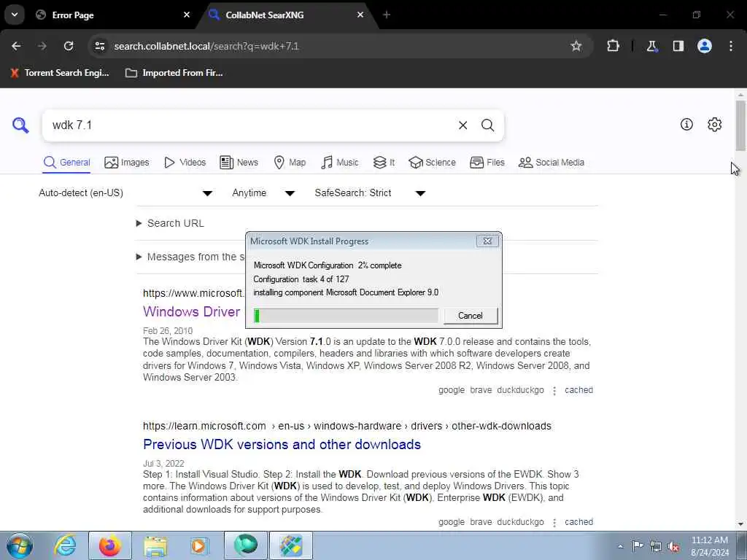Reload the current page
747x560 pixels.
tap(69, 46)
